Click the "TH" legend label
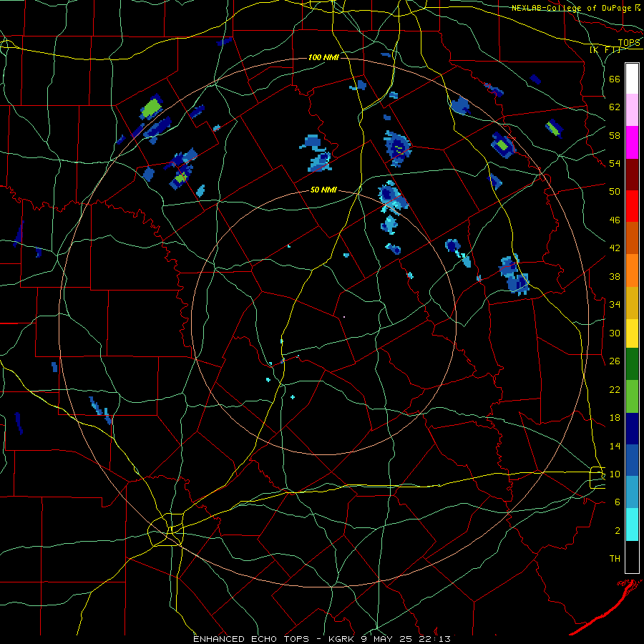644x644 pixels. pyautogui.click(x=615, y=559)
